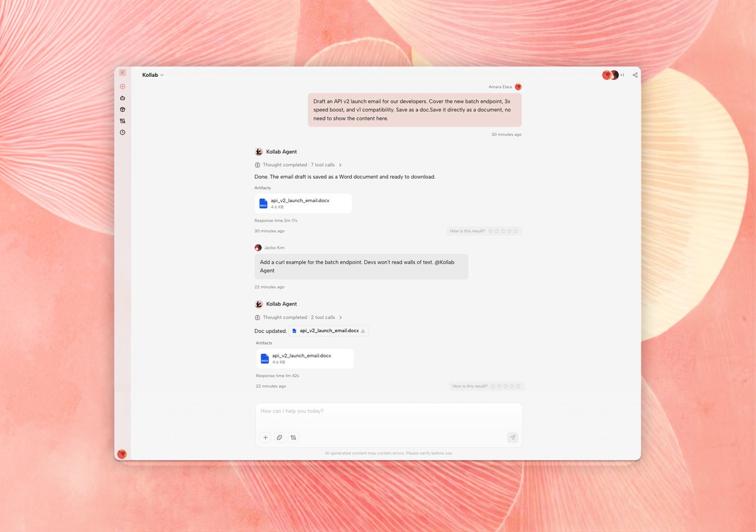Click Jacbo Kim's avatar
The height and width of the screenshot is (532, 756).
(x=258, y=247)
